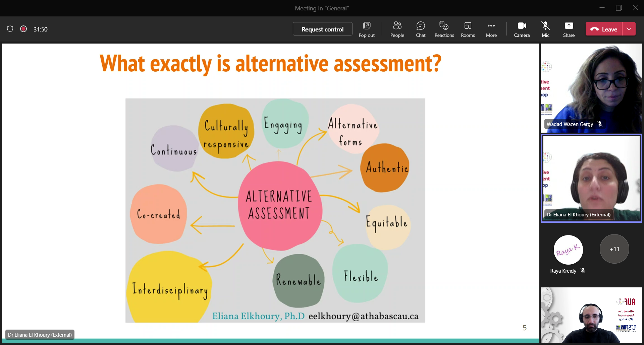This screenshot has width=644, height=345.
Task: Open breakout Rooms
Action: (x=468, y=29)
